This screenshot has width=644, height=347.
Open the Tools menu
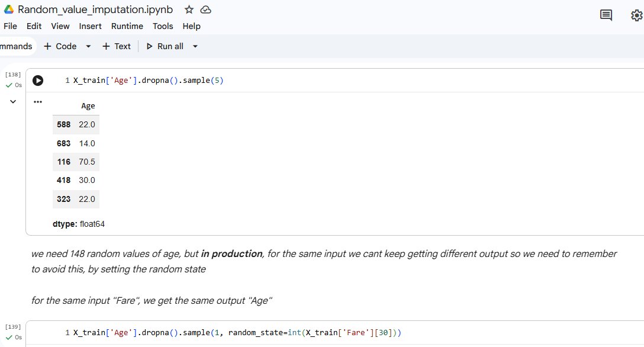point(163,26)
